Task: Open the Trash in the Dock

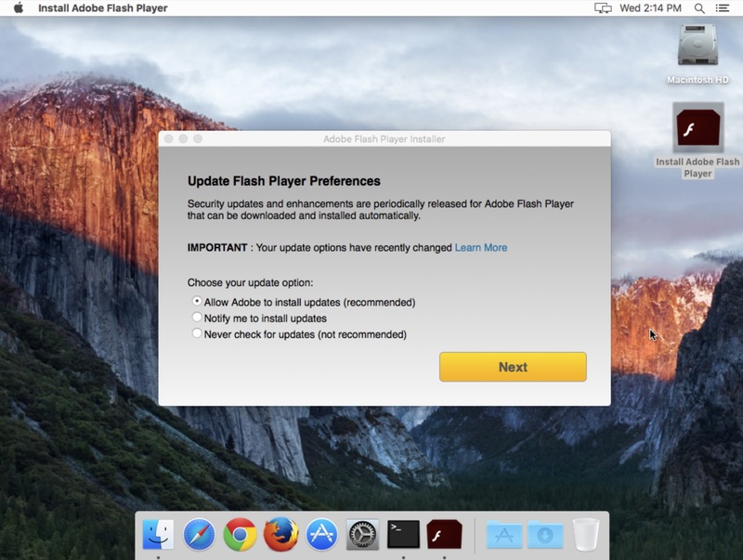Action: (x=586, y=534)
